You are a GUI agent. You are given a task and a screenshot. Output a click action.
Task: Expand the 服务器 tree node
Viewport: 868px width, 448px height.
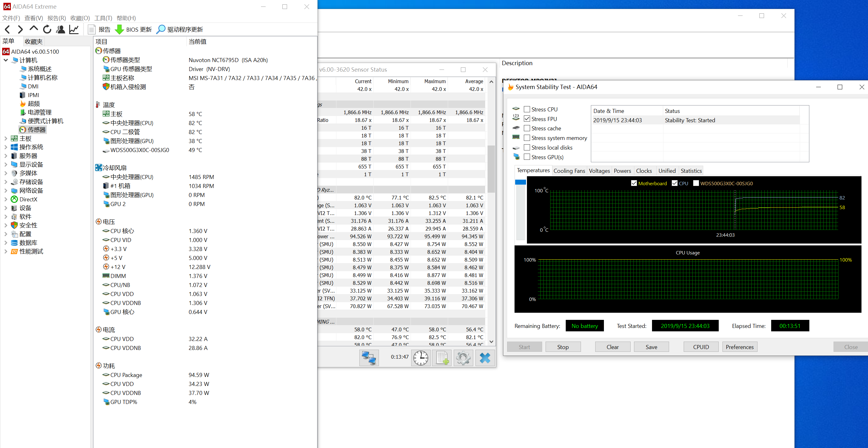(6, 156)
